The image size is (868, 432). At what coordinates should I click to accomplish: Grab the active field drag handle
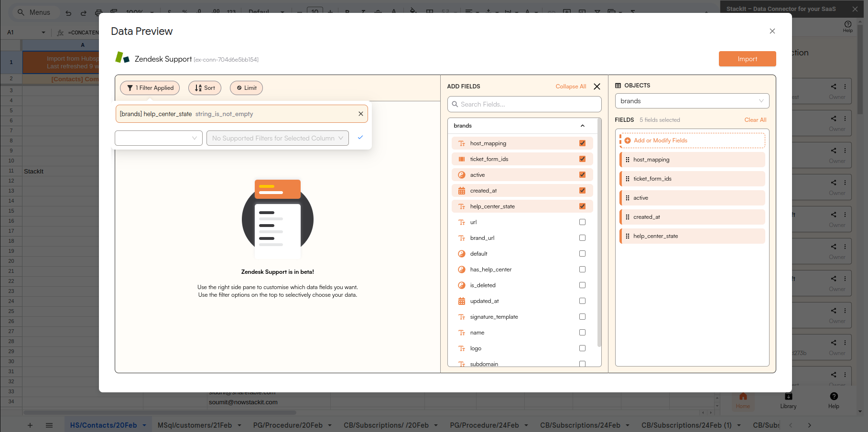coord(628,198)
